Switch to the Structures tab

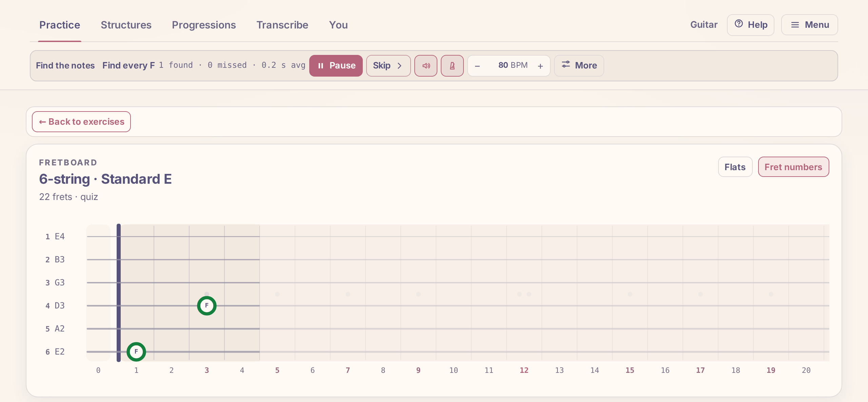tap(126, 25)
